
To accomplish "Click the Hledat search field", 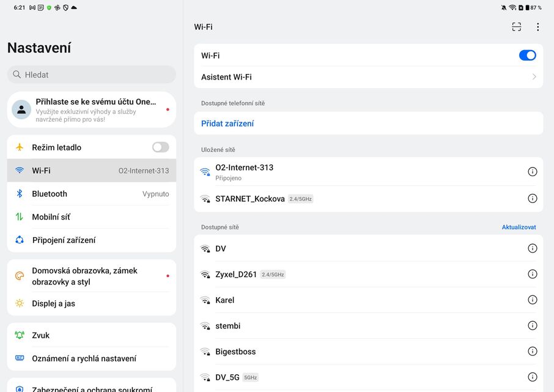I will click(x=92, y=75).
